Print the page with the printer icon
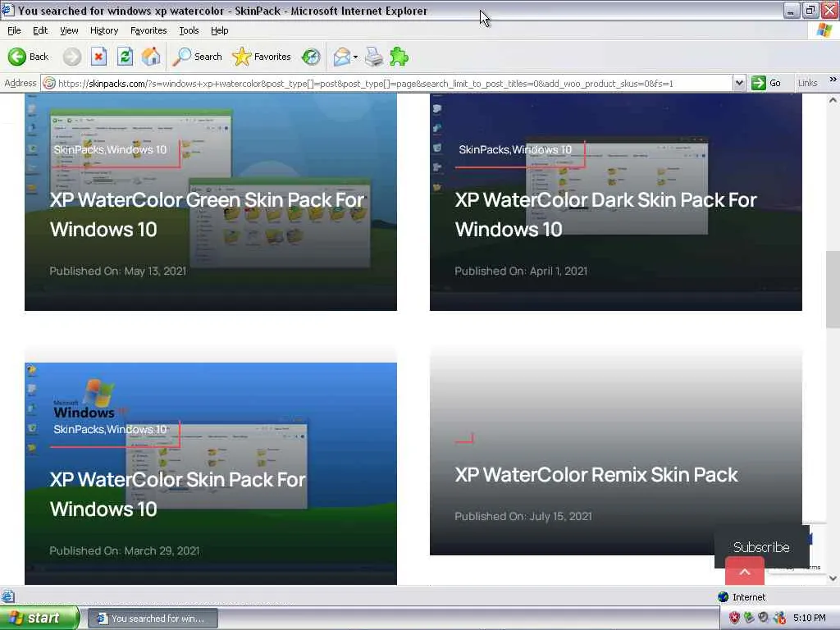 click(374, 57)
